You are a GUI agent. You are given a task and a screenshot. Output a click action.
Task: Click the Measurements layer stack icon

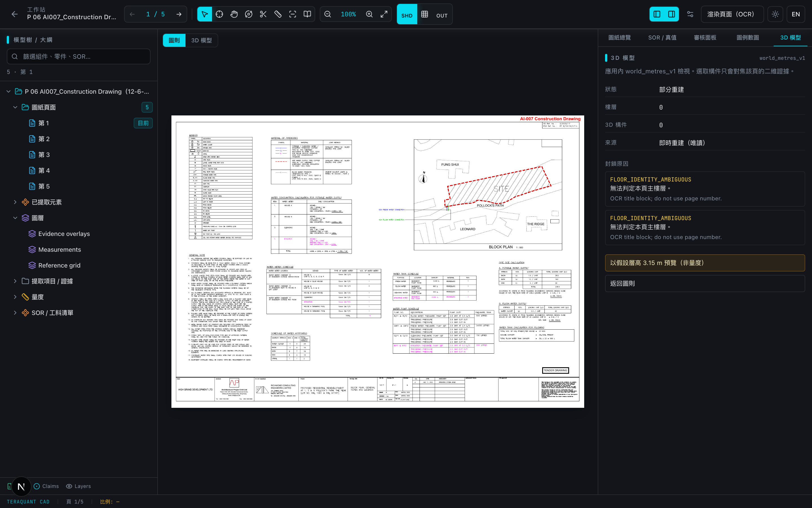click(32, 249)
